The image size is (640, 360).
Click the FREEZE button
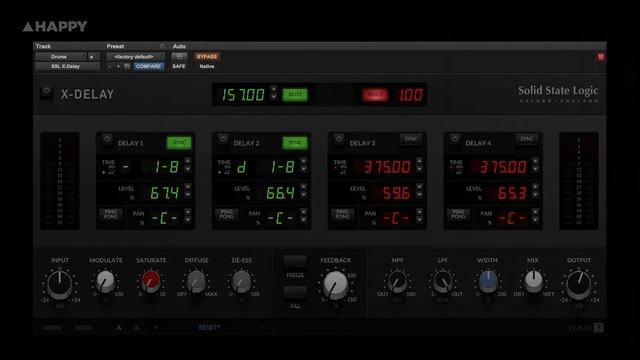coord(295,261)
